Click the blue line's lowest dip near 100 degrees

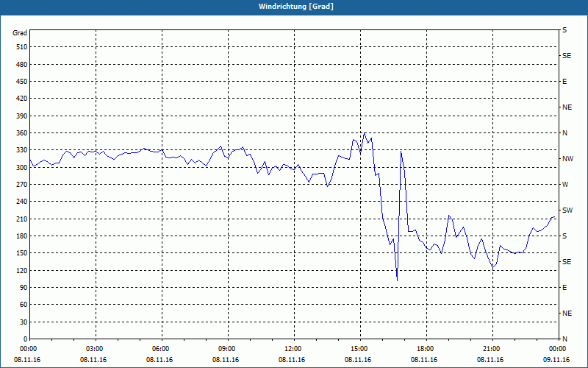click(397, 280)
